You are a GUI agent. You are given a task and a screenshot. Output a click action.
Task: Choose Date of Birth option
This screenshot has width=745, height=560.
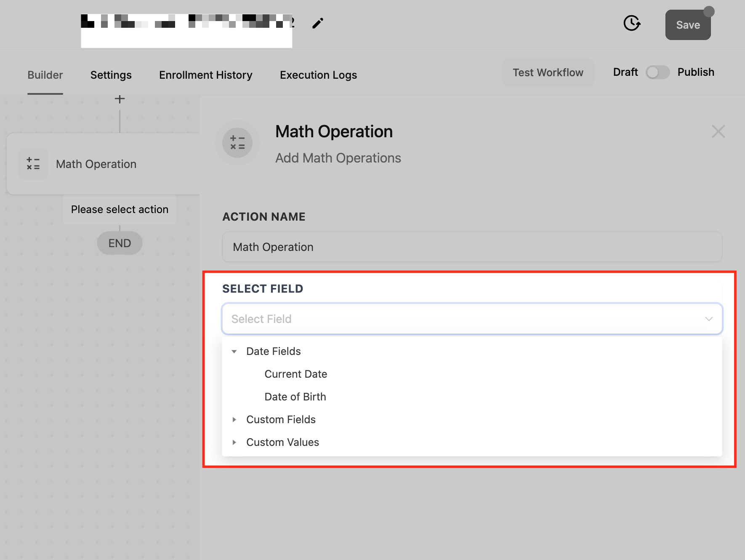pyautogui.click(x=295, y=397)
